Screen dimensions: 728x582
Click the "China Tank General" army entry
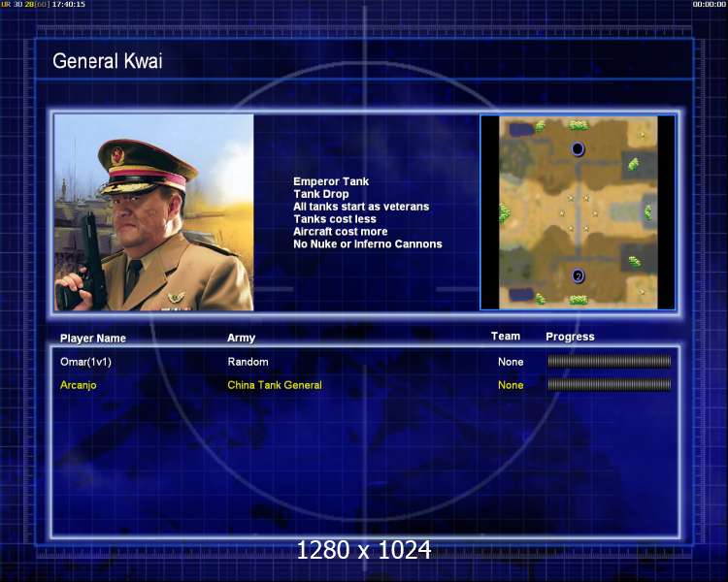tap(275, 385)
